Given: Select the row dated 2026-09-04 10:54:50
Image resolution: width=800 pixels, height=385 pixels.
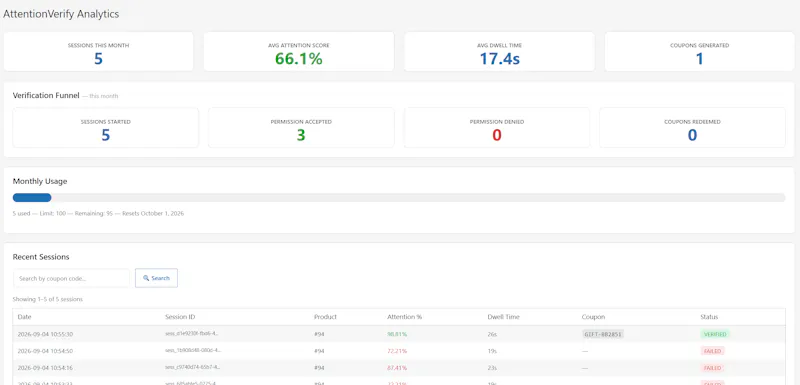Looking at the screenshot, I should tap(399, 351).
